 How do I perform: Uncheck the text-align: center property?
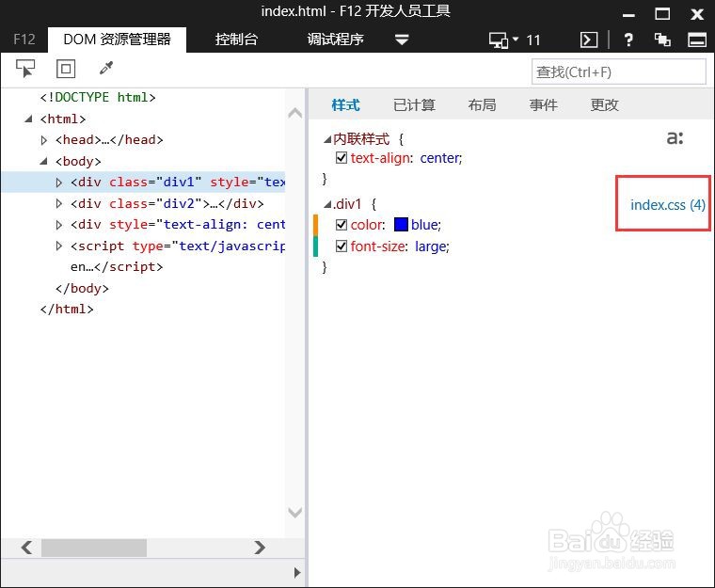click(342, 158)
